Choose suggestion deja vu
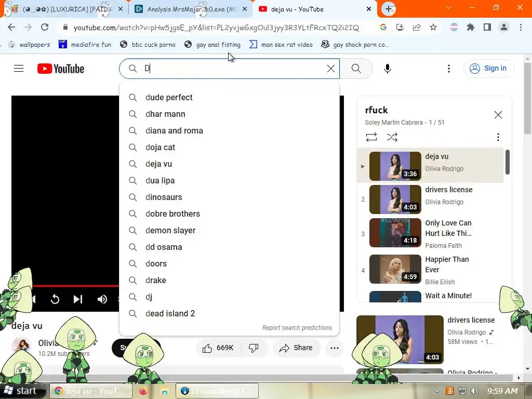The width and height of the screenshot is (532, 399). 229,164
